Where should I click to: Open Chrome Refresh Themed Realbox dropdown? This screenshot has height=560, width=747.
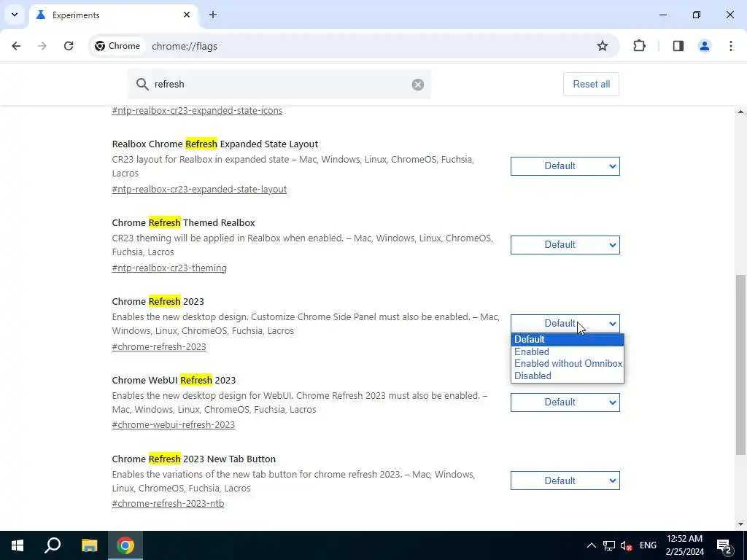click(565, 245)
